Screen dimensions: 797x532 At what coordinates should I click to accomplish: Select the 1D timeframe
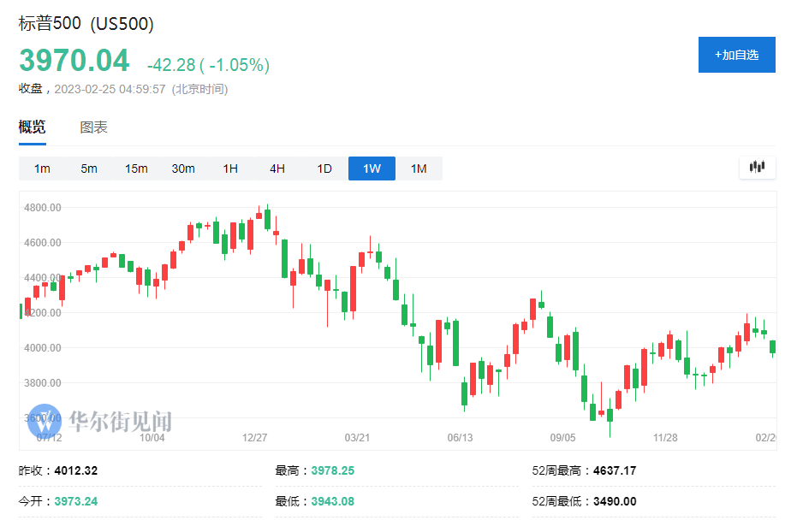324,168
